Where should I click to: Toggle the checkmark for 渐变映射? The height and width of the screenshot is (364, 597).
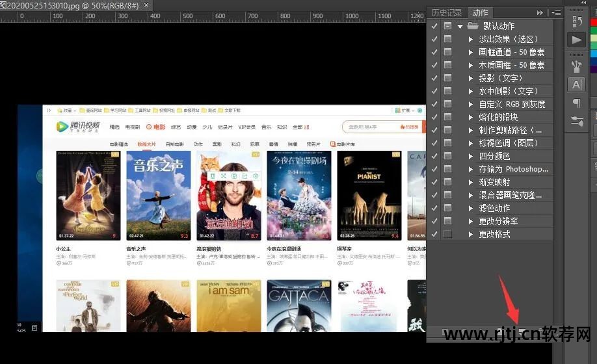[x=434, y=182]
